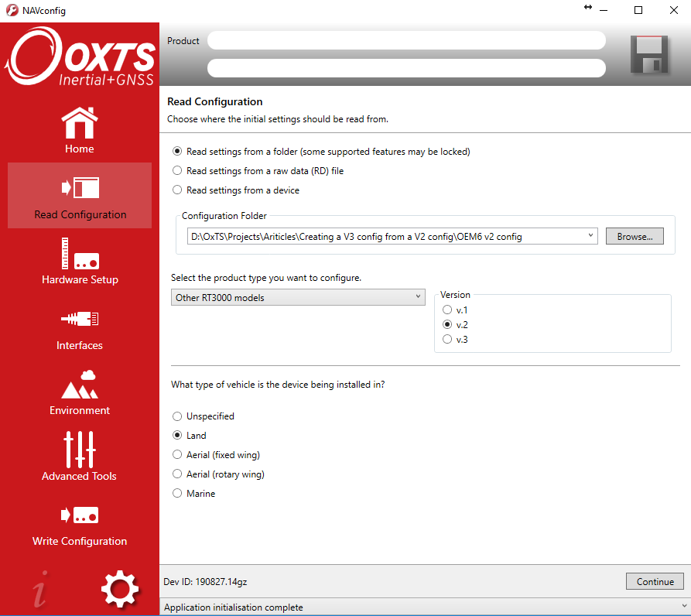Select the Read Configuration sidebar icon
691x616 pixels.
click(x=80, y=188)
